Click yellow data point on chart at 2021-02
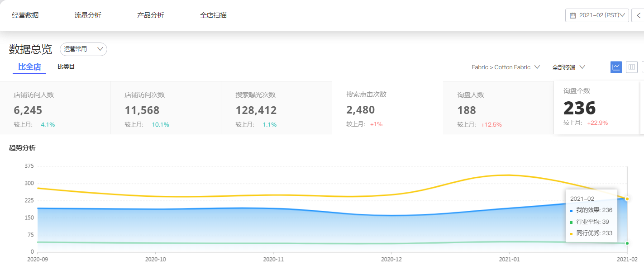 tap(627, 199)
